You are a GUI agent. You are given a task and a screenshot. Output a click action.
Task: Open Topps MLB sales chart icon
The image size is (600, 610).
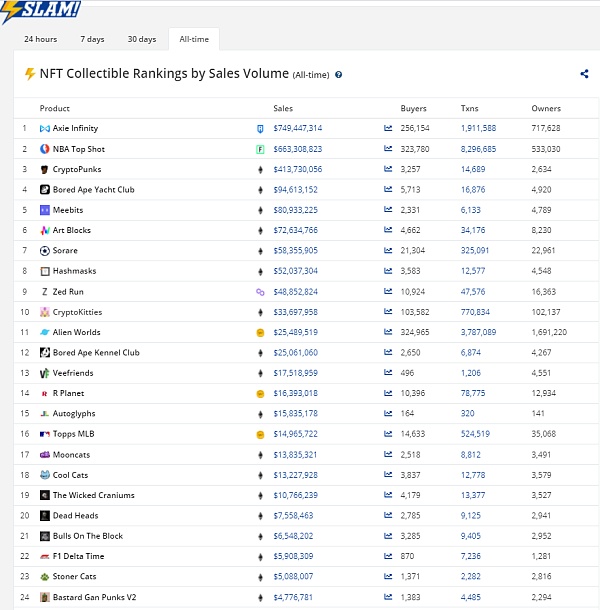388,434
